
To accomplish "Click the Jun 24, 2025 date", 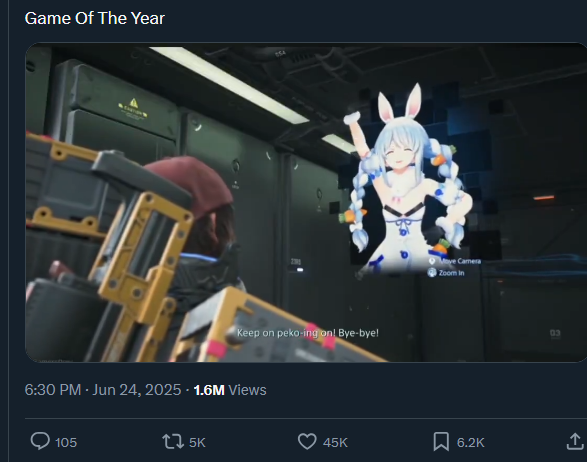I will pyautogui.click(x=137, y=390).
